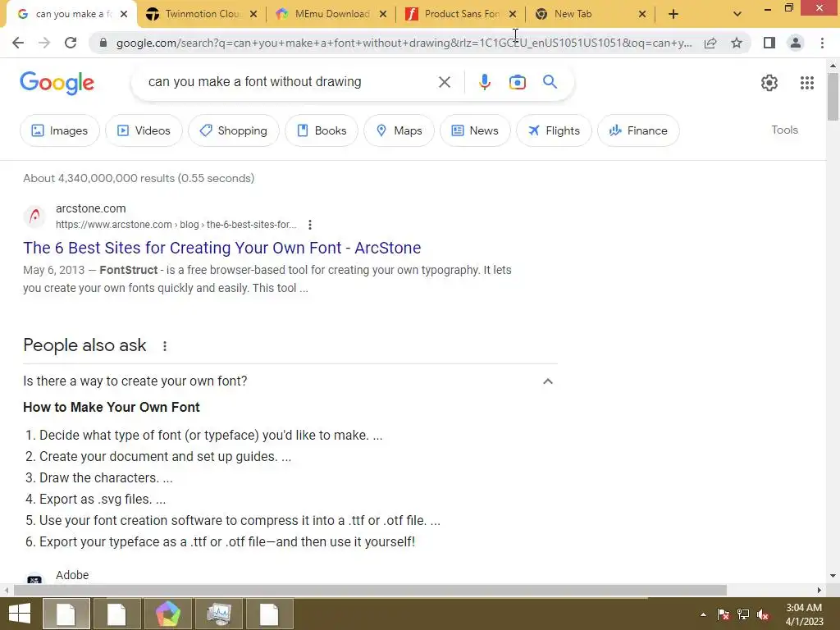Filter results by News

(x=475, y=130)
